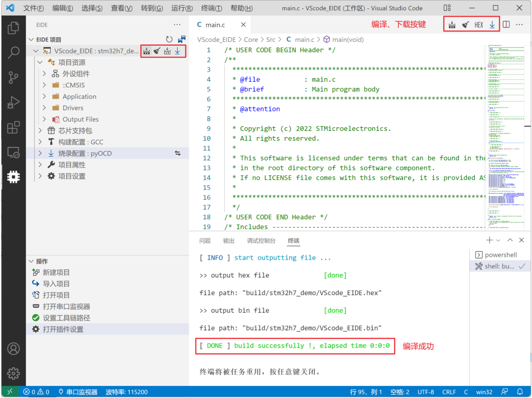532x398 pixels.
Task: Click save workspace icon in EIDE header
Action: (182, 39)
